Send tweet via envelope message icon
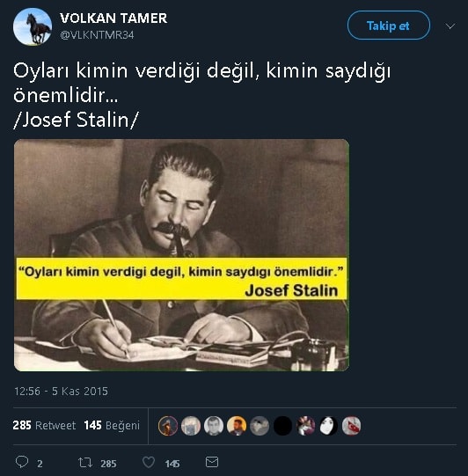468x476 pixels. [211, 462]
